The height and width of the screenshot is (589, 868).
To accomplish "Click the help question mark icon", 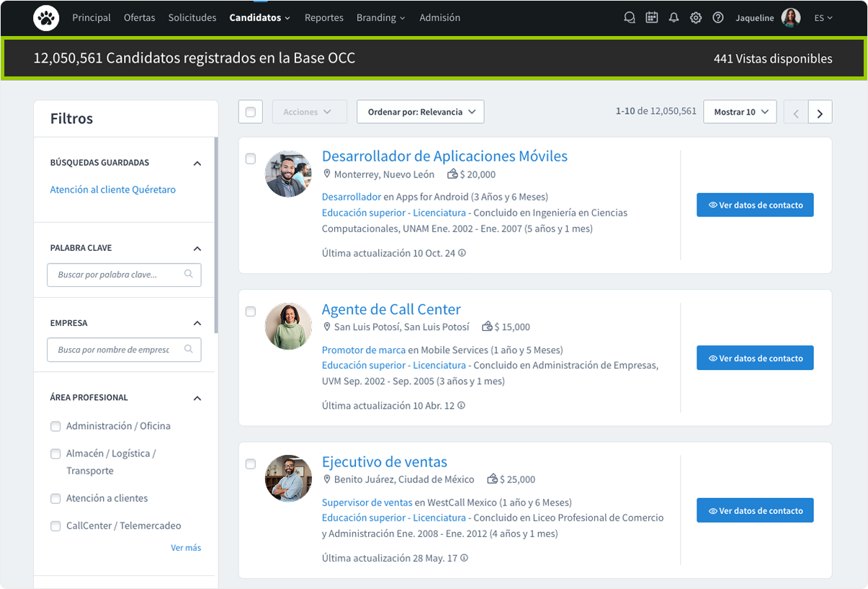I will coord(718,18).
